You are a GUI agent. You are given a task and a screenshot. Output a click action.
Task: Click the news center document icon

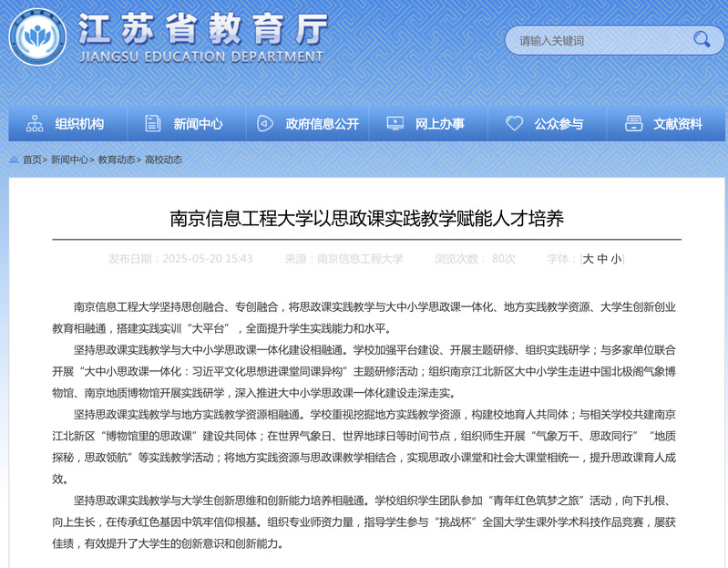pyautogui.click(x=153, y=124)
